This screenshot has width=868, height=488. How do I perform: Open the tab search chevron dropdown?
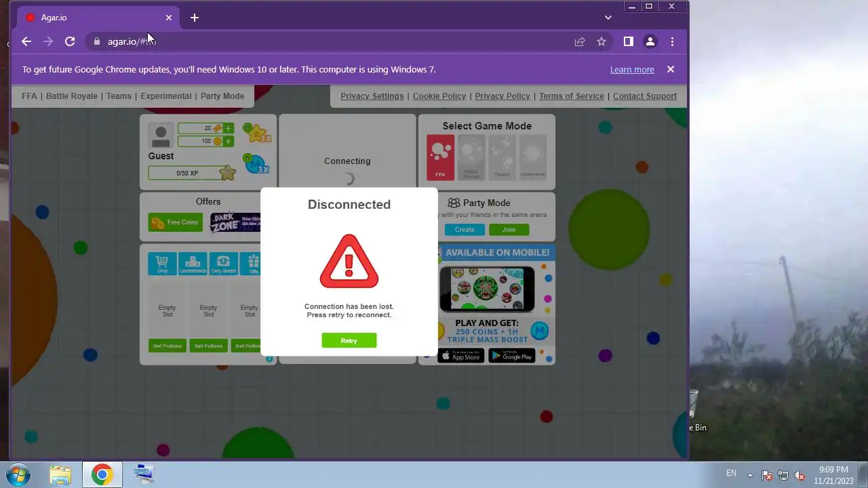click(x=608, y=18)
